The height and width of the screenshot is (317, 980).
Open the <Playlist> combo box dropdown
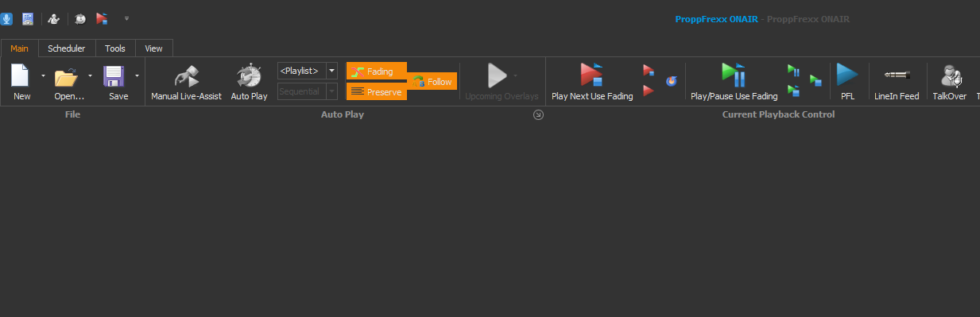pos(332,71)
